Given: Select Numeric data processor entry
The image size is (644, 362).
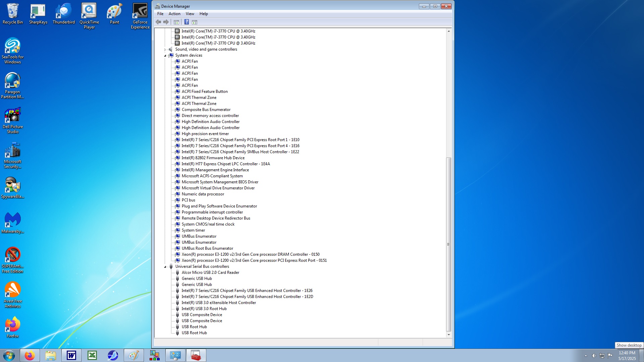Looking at the screenshot, I should 203,194.
